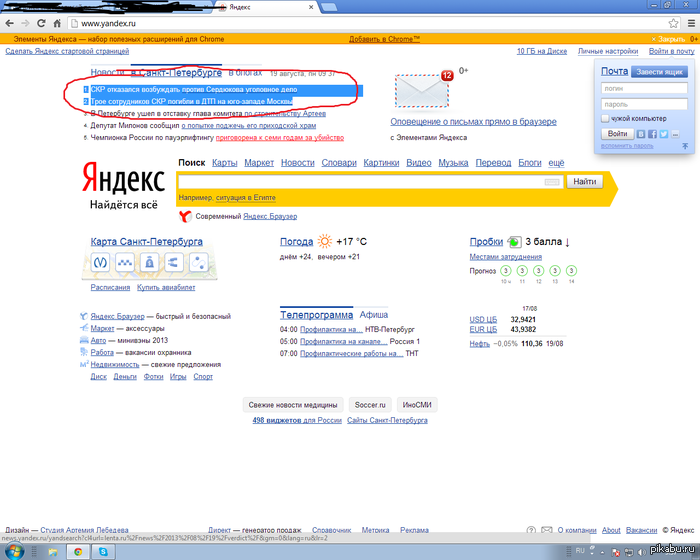700x560 pixels.
Task: Click the Yandex search input box
Action: [x=360, y=182]
